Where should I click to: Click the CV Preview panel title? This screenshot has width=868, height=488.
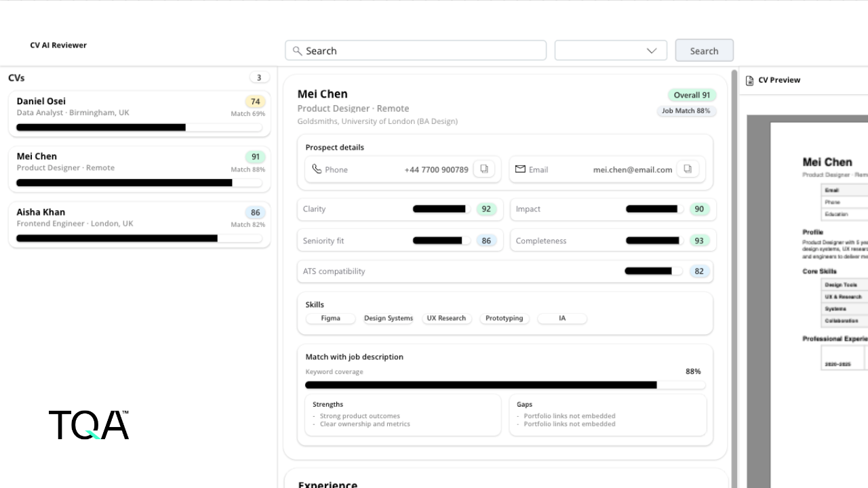[779, 80]
